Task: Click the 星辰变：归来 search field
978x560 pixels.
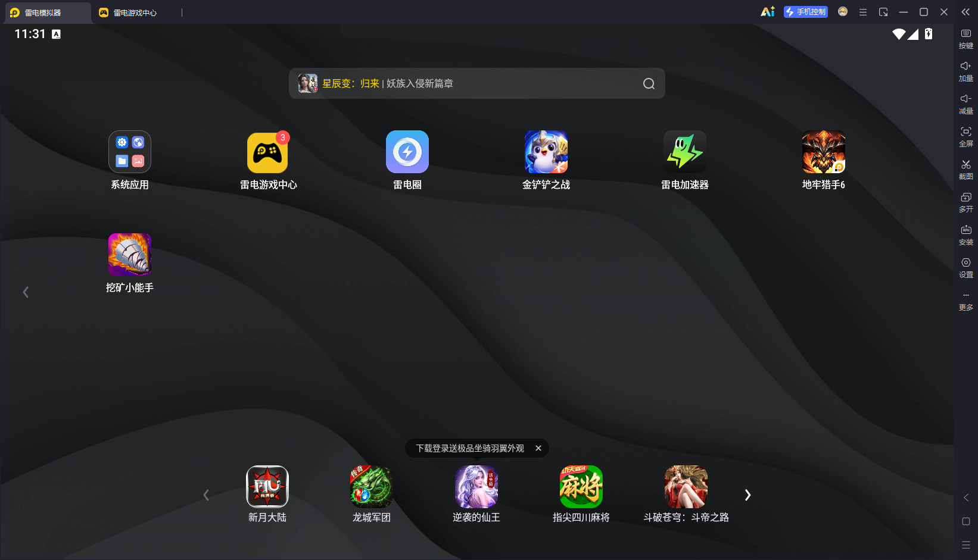Action: [x=477, y=83]
